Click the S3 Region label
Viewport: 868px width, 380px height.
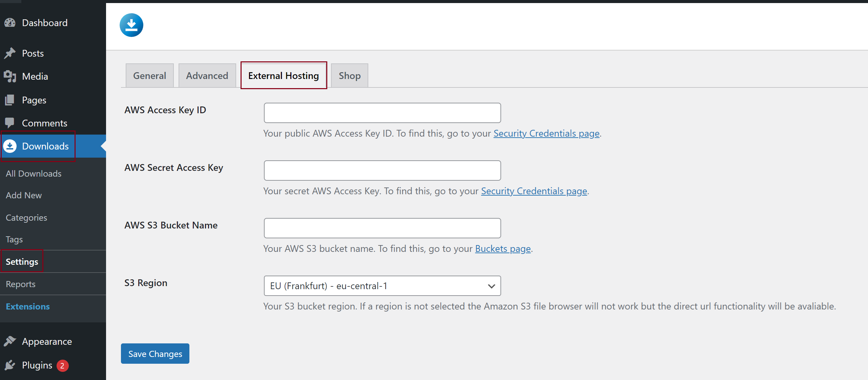coord(146,283)
